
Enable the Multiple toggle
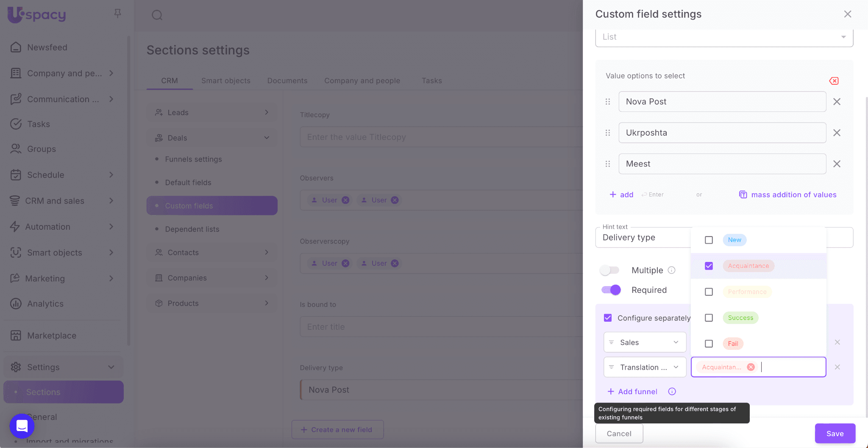coord(609,270)
